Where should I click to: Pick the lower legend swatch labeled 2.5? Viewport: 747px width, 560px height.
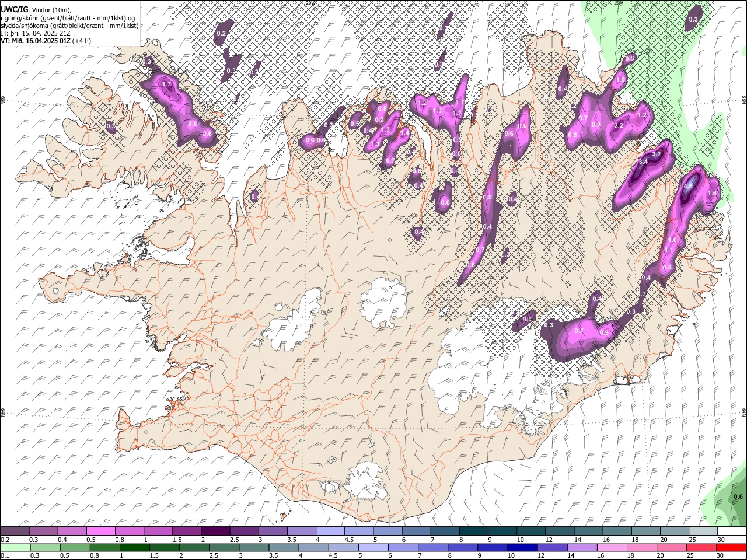(225, 547)
